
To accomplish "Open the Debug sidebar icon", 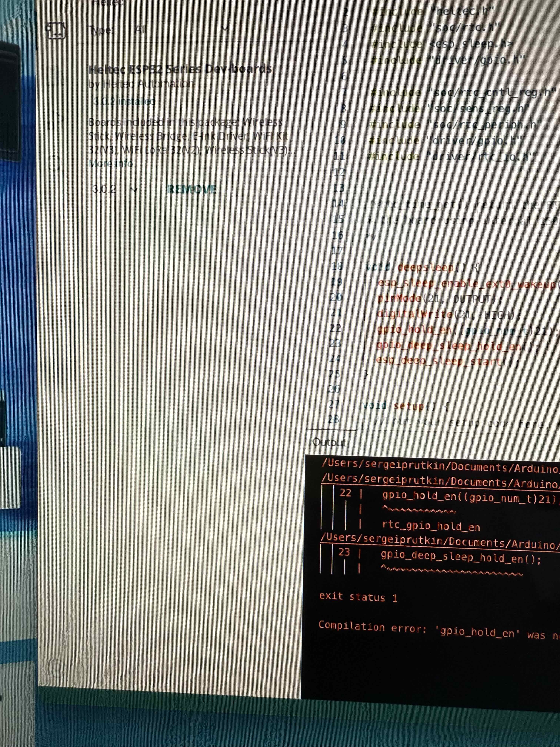I will coord(56,121).
